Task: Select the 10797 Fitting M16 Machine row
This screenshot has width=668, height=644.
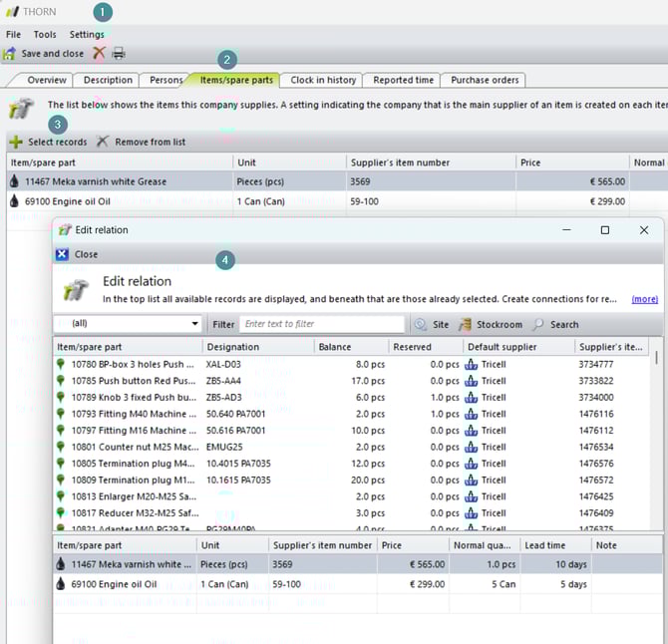Action: (x=352, y=431)
